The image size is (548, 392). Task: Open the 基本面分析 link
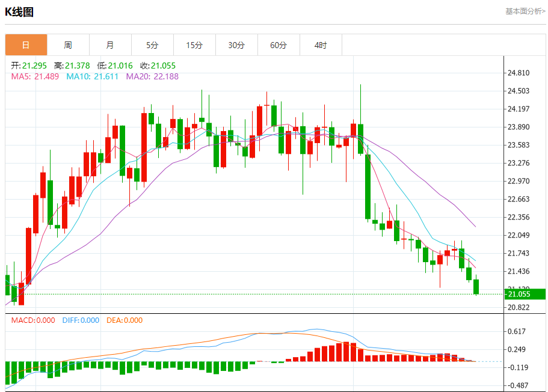pyautogui.click(x=525, y=11)
